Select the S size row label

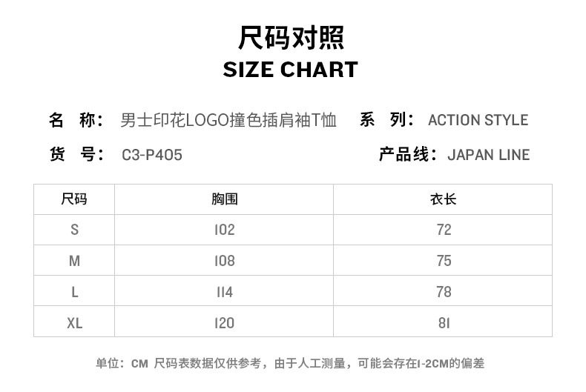[x=74, y=230]
